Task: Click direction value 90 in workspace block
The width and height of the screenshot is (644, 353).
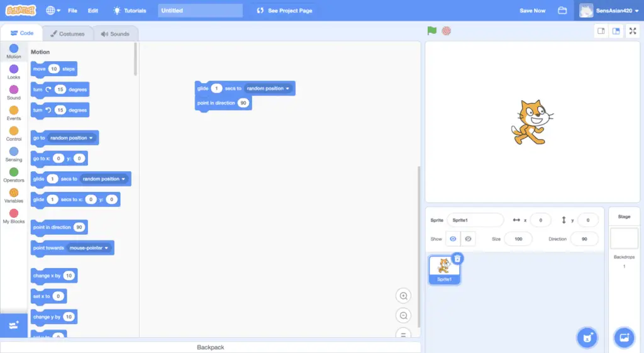Action: (243, 103)
